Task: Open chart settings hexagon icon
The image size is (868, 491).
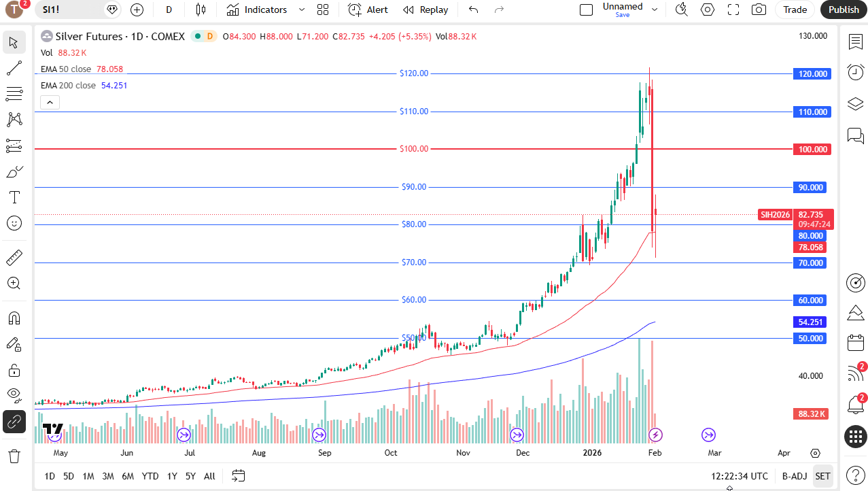Action: [708, 10]
